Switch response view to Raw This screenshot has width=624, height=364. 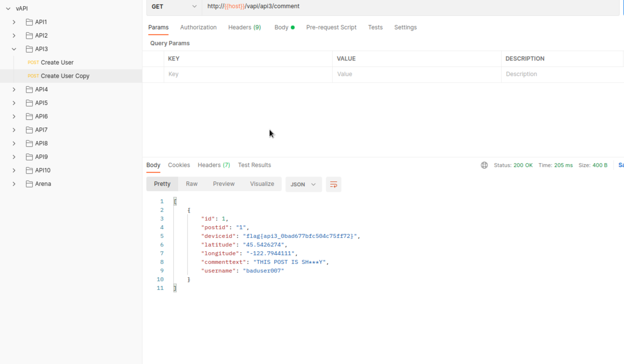[191, 184]
